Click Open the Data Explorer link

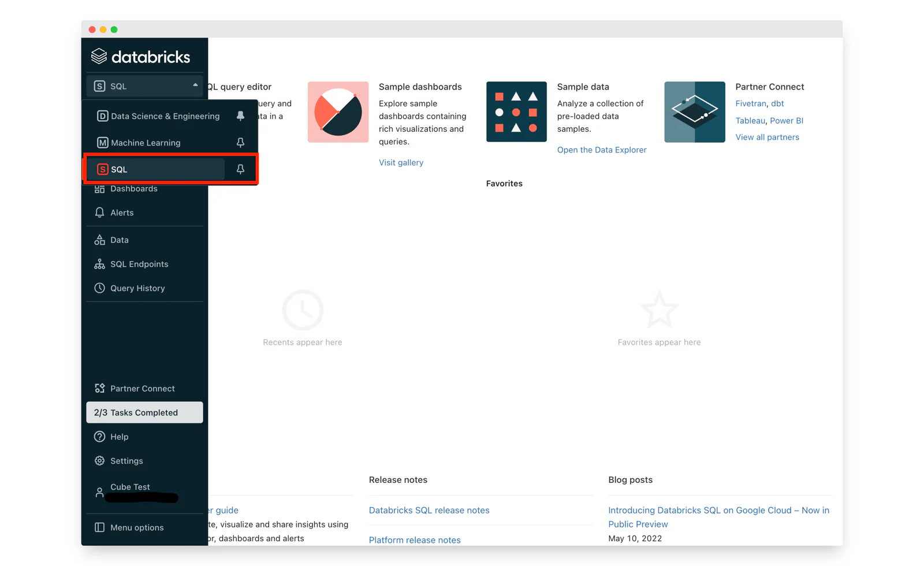(x=602, y=150)
